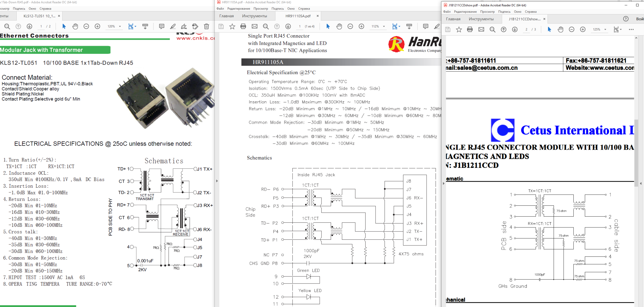Add a comment note in KLS12-TL051 window
This screenshot has height=307, width=644.
162,26
